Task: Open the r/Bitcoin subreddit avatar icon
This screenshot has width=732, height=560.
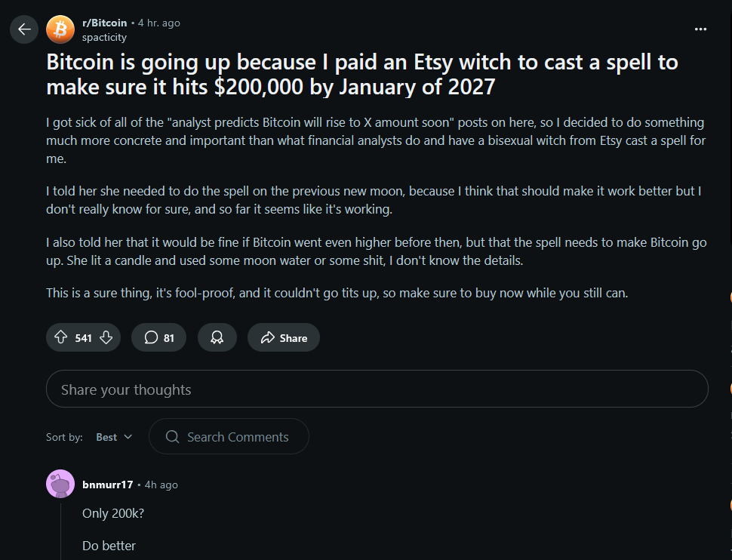Action: 60,29
